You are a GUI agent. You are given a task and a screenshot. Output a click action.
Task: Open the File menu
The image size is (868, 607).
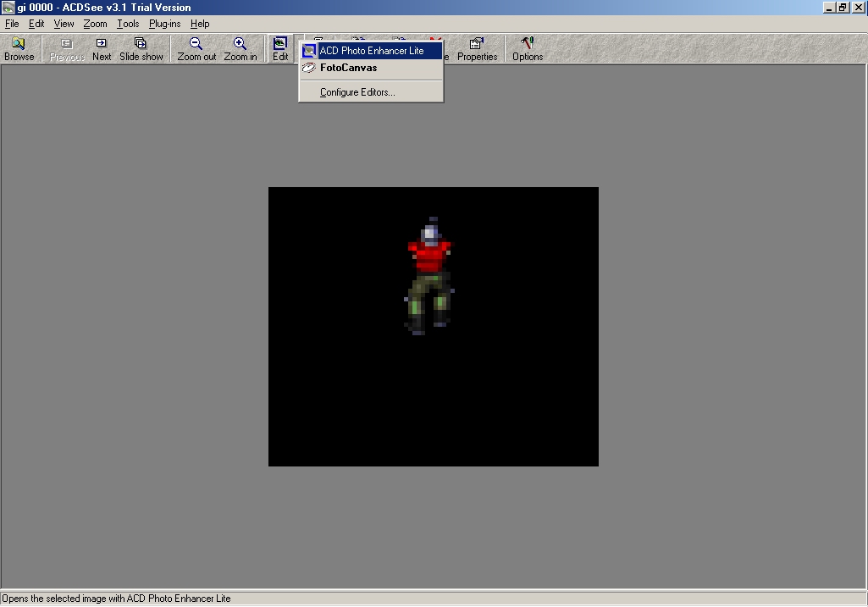coord(12,24)
